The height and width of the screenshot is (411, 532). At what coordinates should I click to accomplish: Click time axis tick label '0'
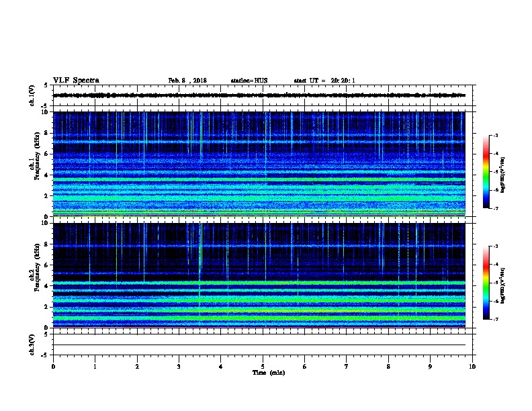(53, 367)
